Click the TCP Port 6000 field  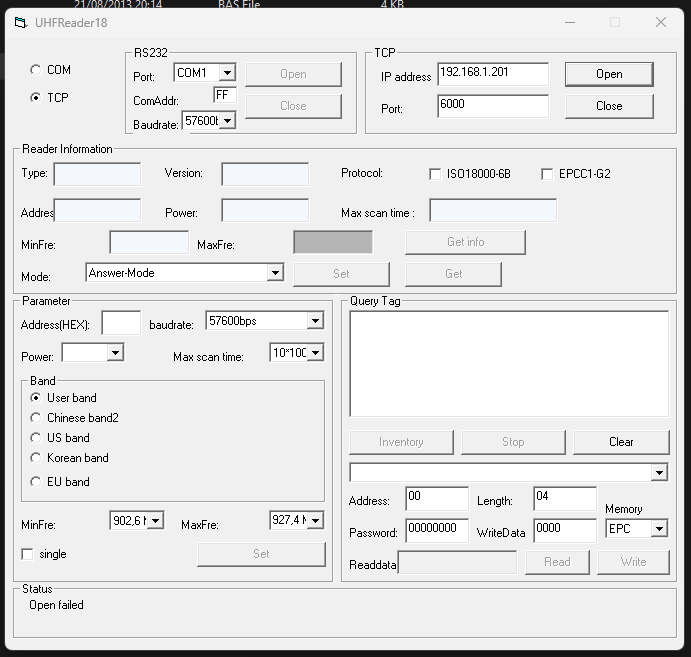coord(492,106)
